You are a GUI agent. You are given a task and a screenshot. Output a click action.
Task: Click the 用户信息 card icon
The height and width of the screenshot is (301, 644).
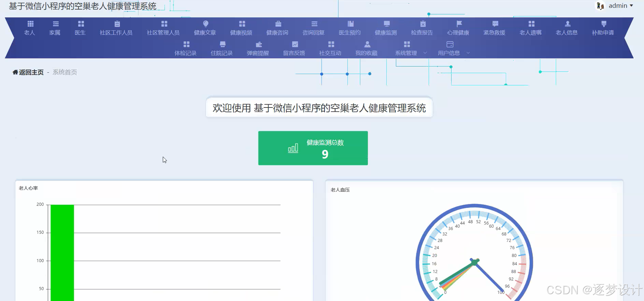(450, 44)
